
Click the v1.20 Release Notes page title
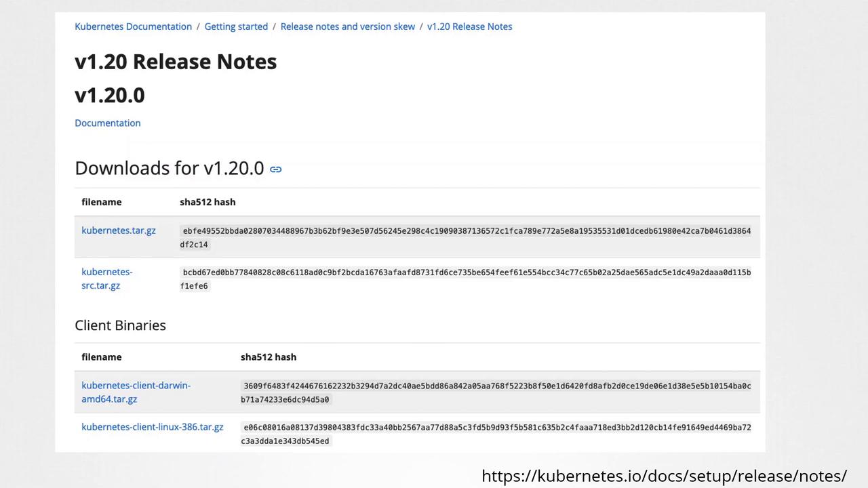[x=176, y=62]
